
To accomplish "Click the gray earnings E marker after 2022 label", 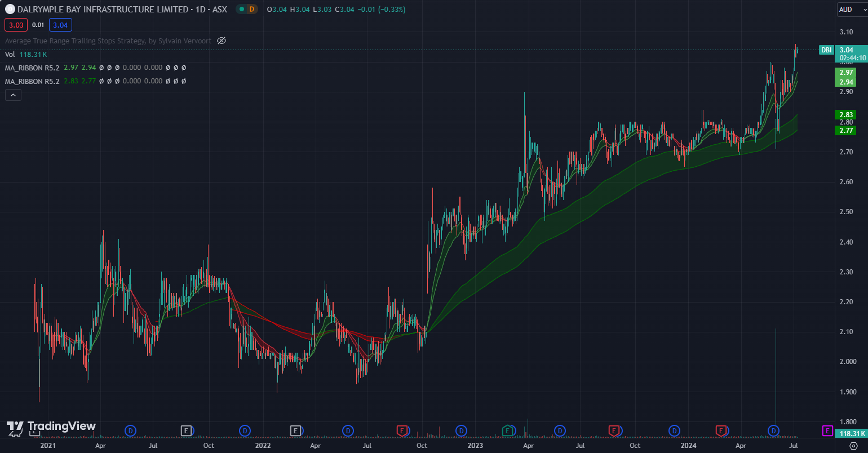I will 295,430.
